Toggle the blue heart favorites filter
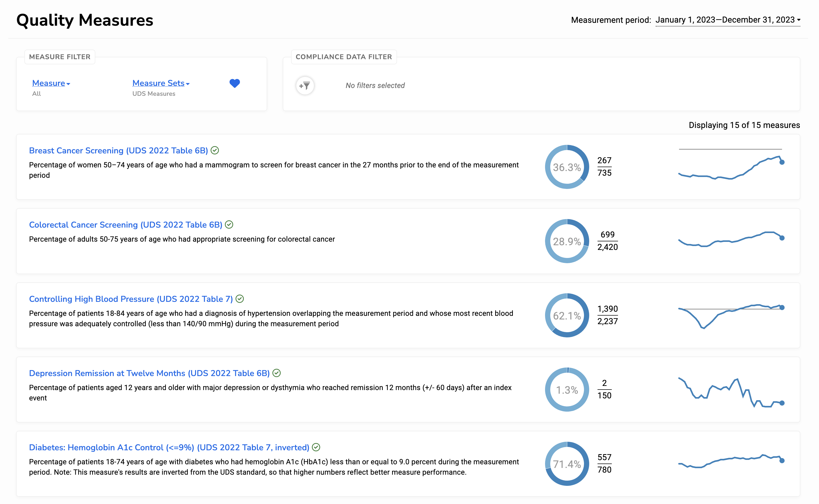819x504 pixels. 234,83
